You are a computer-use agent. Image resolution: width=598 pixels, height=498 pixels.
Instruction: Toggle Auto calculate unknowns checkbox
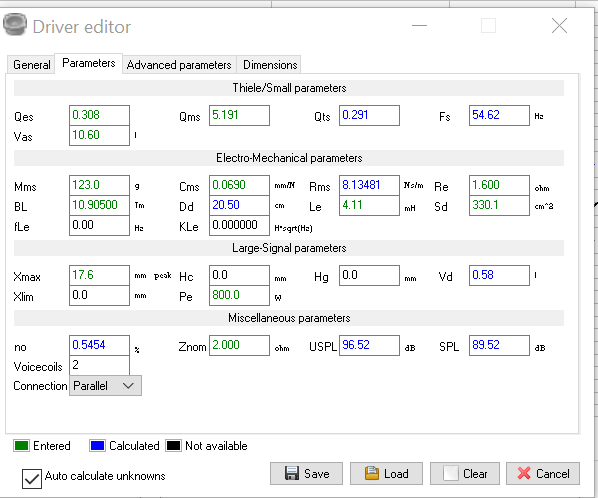(32, 479)
